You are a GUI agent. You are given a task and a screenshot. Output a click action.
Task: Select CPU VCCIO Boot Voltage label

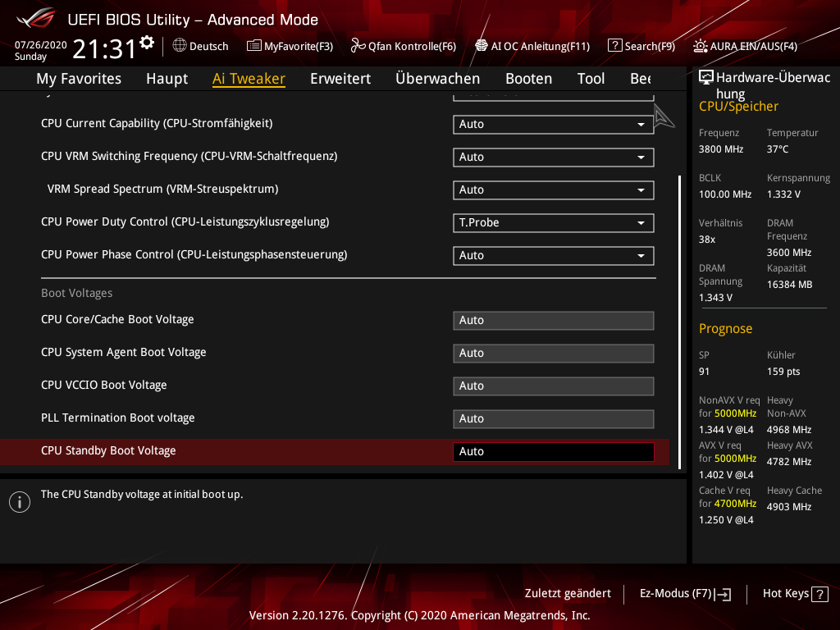point(104,386)
